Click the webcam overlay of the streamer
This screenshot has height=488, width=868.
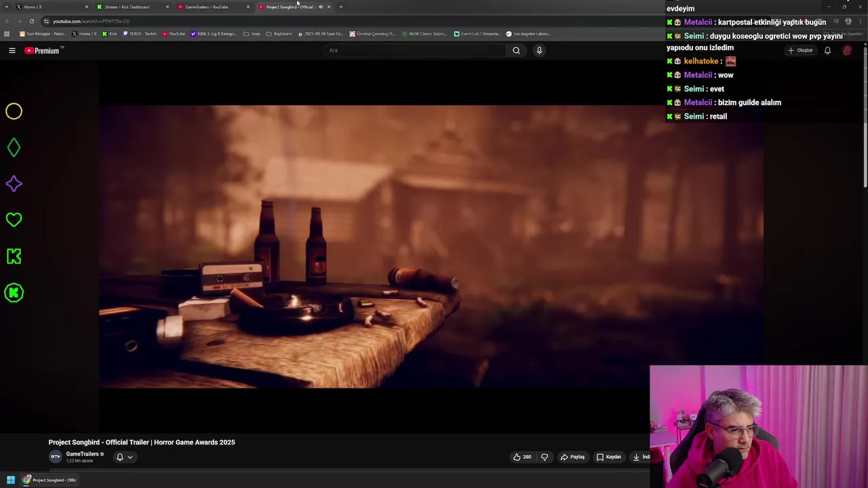758,426
